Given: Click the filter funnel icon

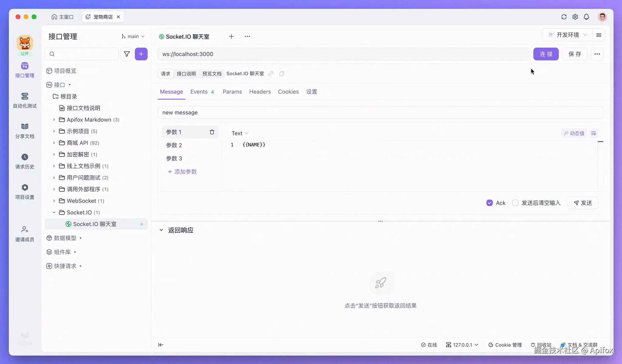Looking at the screenshot, I should [x=127, y=54].
